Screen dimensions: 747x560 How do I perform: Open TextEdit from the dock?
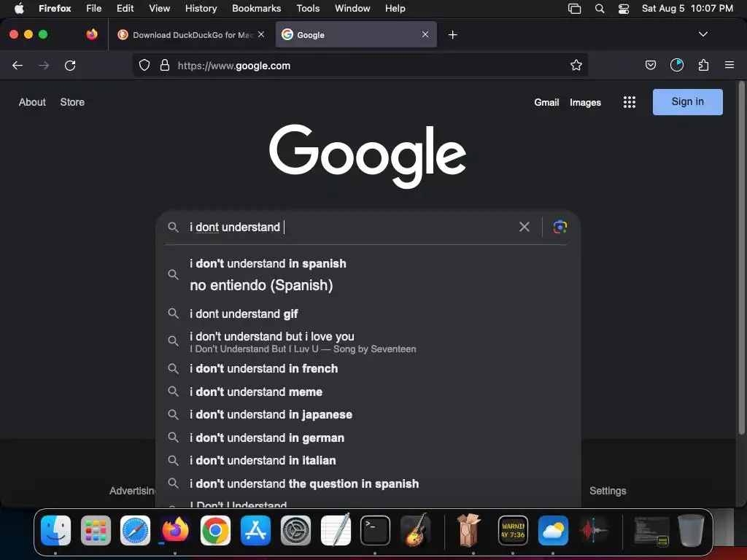pyautogui.click(x=336, y=529)
